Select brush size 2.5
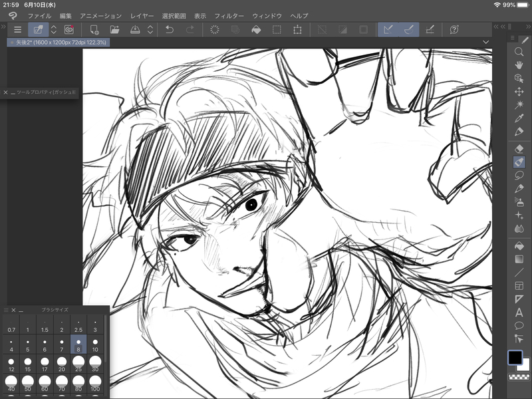Image resolution: width=532 pixels, height=399 pixels. pos(78,325)
